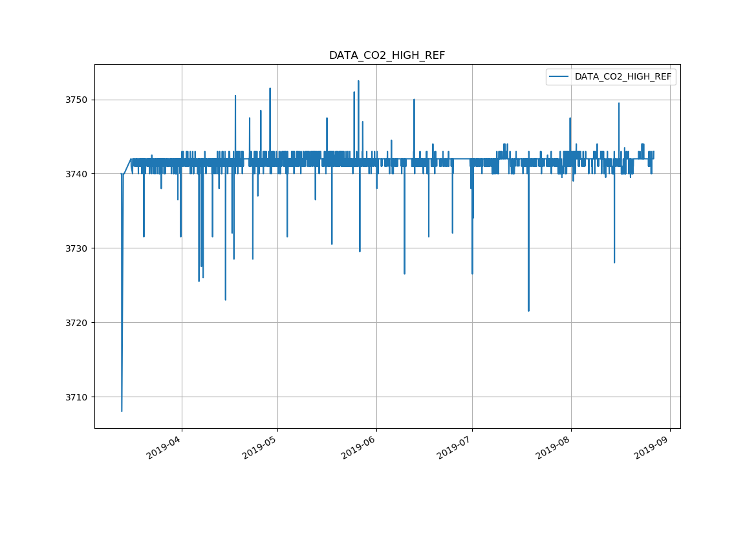Click the spike above 3749 in mid-August
756x535 pixels.
click(x=619, y=104)
